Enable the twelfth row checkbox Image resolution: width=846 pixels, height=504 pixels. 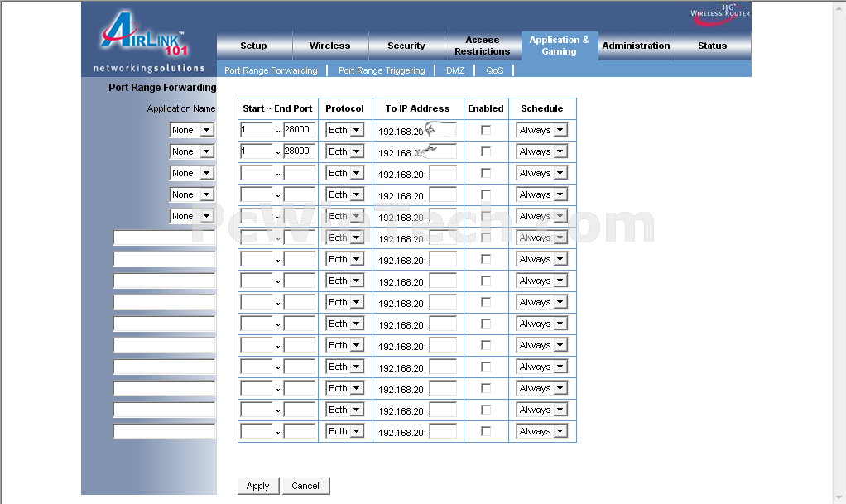486,367
